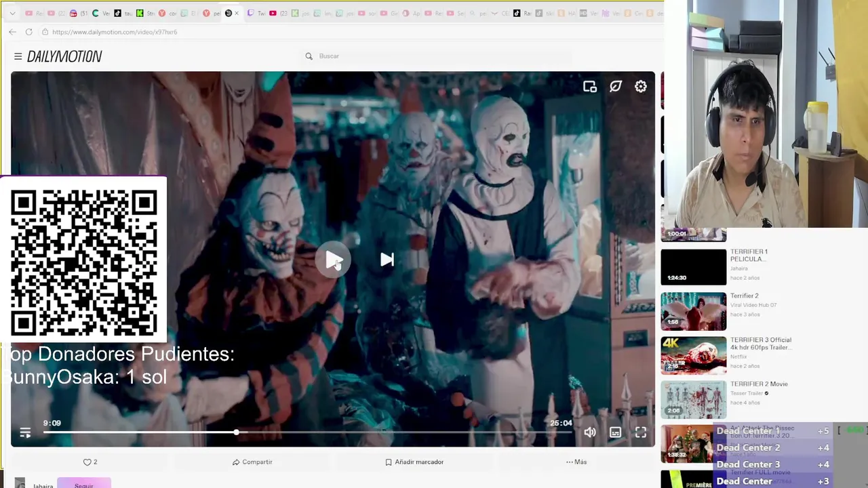Open TERRIFIER 1 PELICULA thumbnail
The image size is (868, 488).
(x=693, y=267)
